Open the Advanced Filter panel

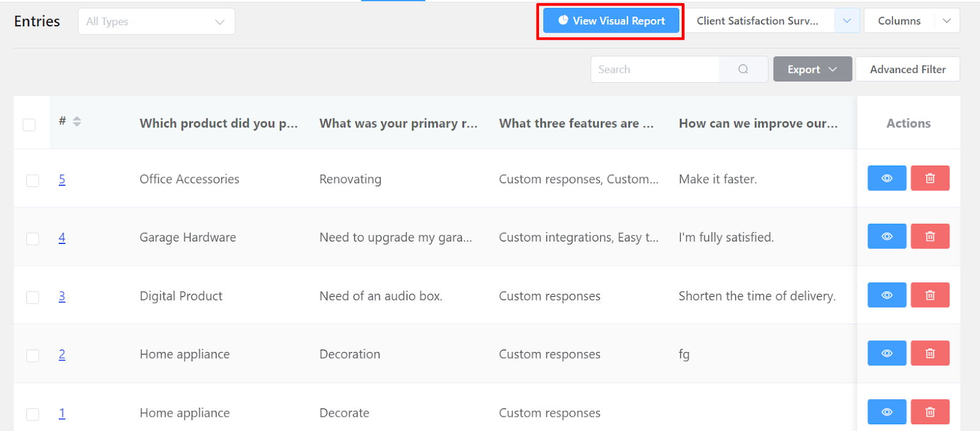tap(907, 69)
